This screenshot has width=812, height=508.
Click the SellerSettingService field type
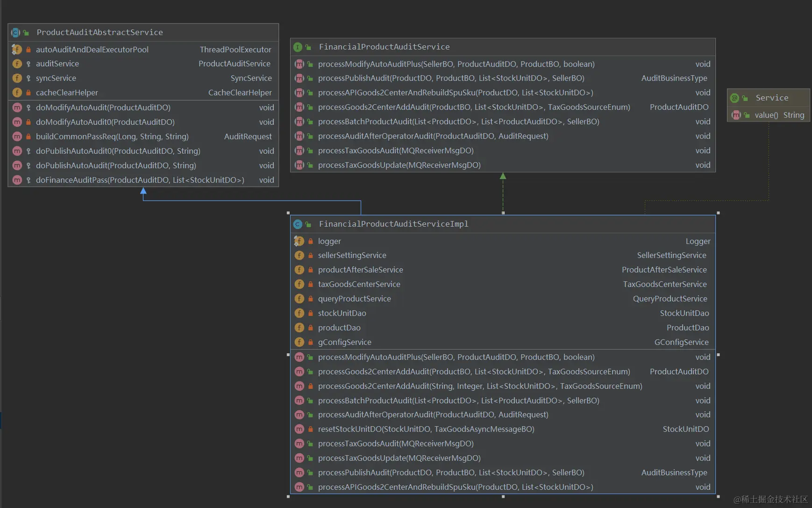pos(672,255)
